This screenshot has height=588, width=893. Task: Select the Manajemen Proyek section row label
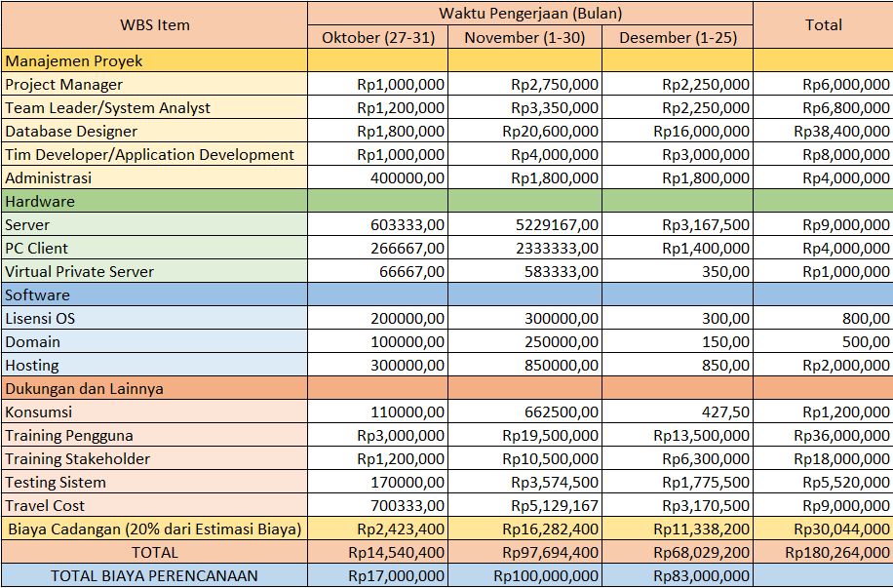pos(154,60)
